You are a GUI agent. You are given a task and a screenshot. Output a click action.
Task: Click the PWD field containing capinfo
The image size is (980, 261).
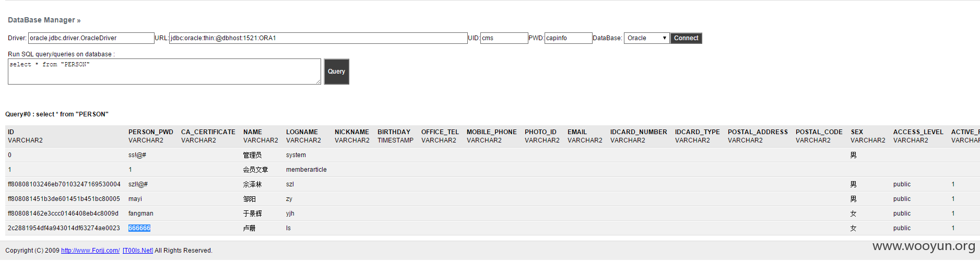pyautogui.click(x=568, y=38)
